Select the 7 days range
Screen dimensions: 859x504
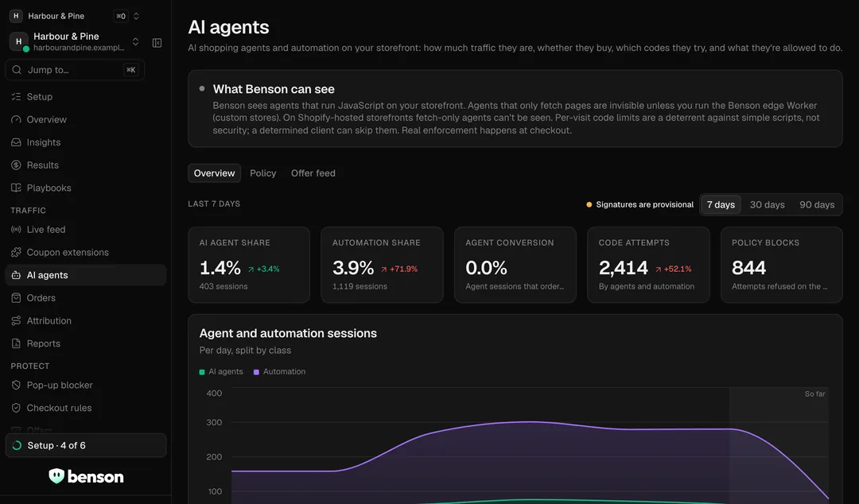coord(721,204)
